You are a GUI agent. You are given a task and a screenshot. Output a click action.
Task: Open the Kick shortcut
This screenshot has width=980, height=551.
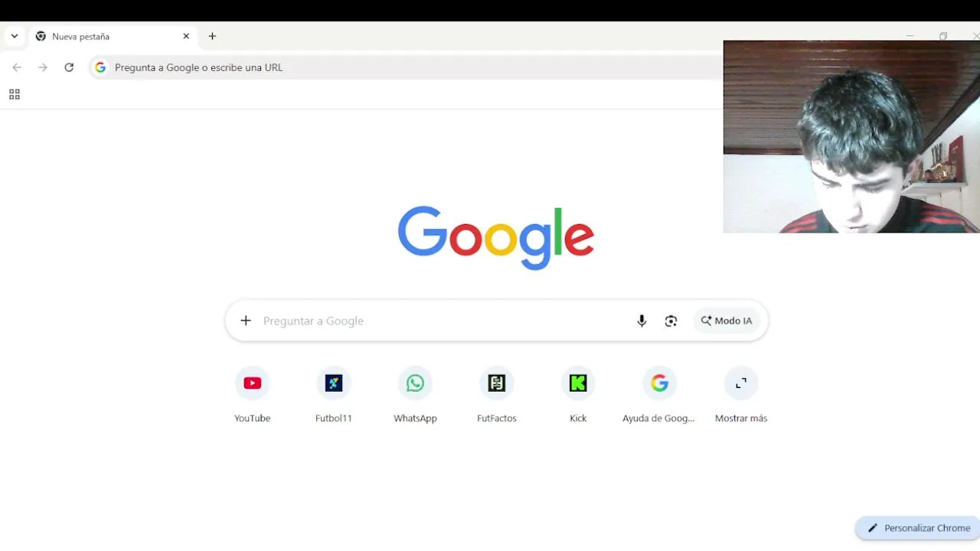point(578,396)
